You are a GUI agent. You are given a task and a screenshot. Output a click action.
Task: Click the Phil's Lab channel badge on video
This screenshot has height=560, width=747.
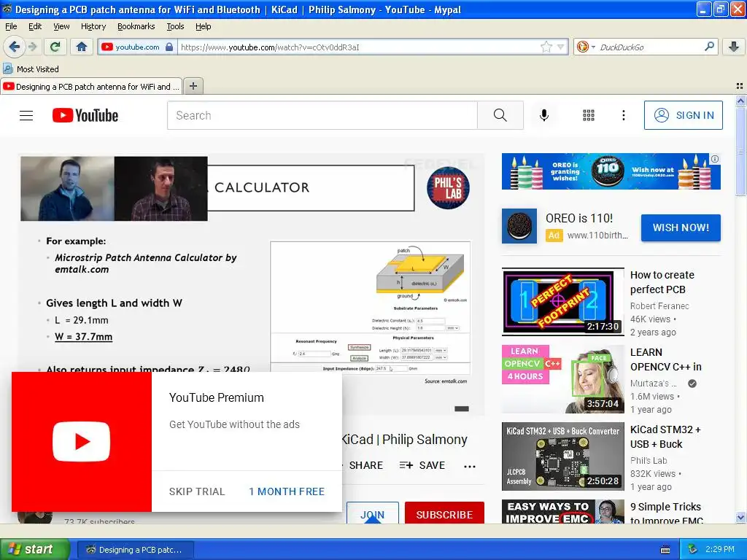click(448, 188)
